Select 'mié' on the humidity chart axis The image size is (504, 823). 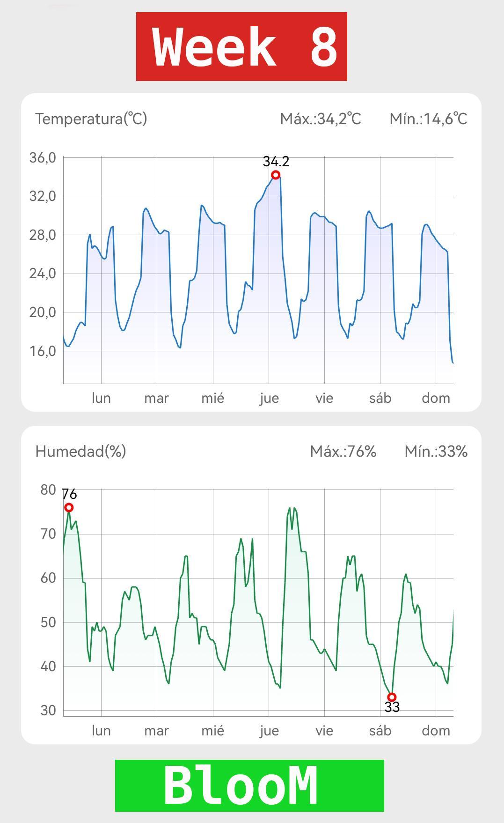point(213,731)
